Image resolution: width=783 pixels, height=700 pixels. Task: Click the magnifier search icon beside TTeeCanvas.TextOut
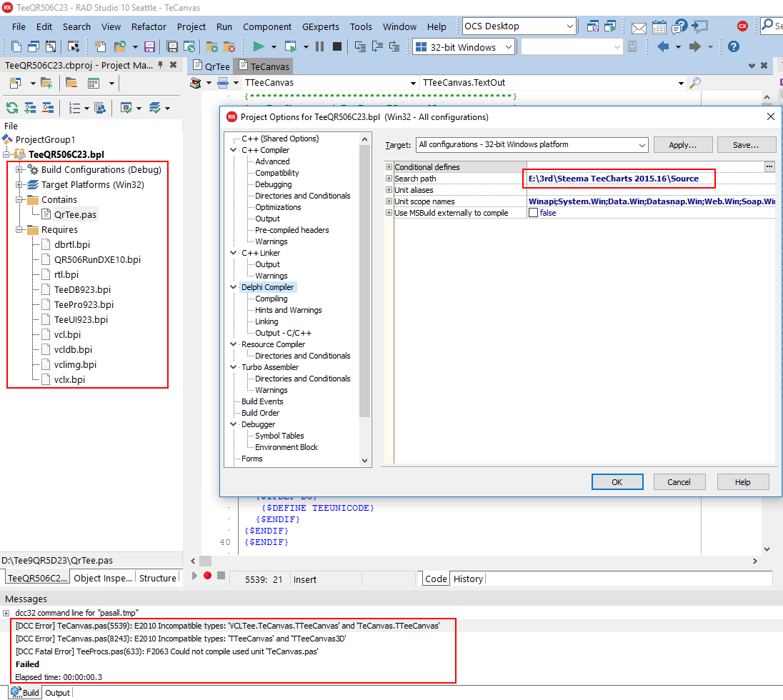[x=694, y=83]
